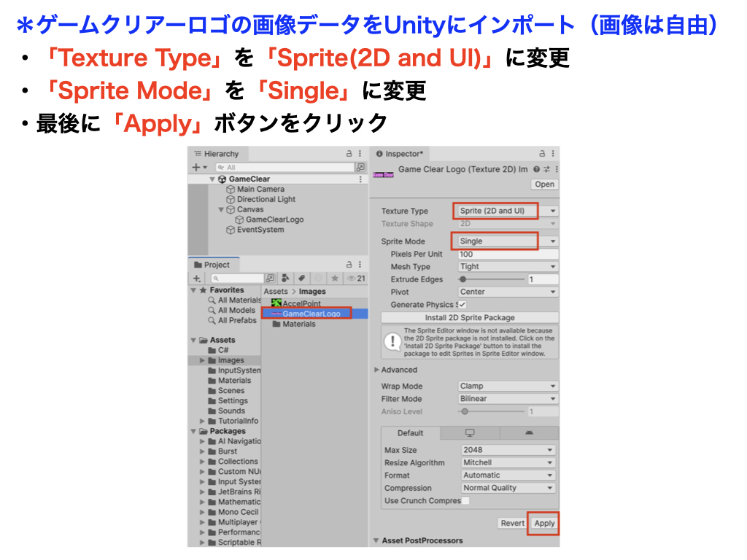The height and width of the screenshot is (560, 747).
Task: Toggle the Generate Physics Shape checkbox
Action: click(462, 305)
